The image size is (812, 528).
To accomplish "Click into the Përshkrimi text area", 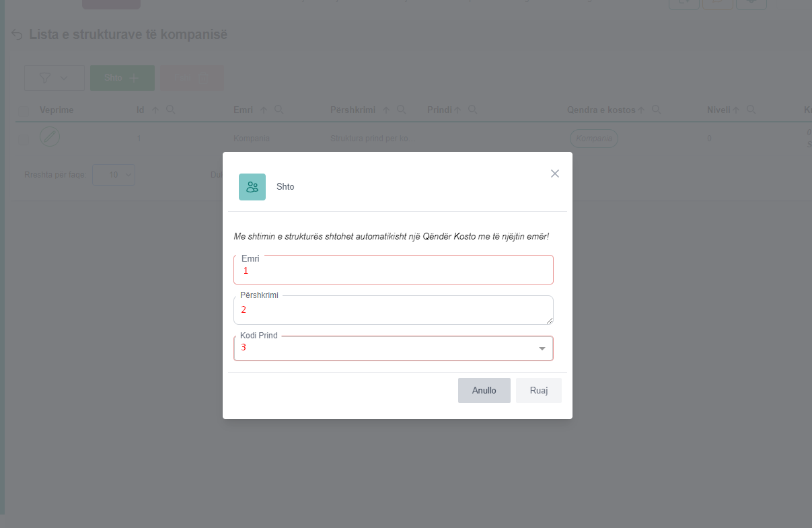I will coord(394,310).
